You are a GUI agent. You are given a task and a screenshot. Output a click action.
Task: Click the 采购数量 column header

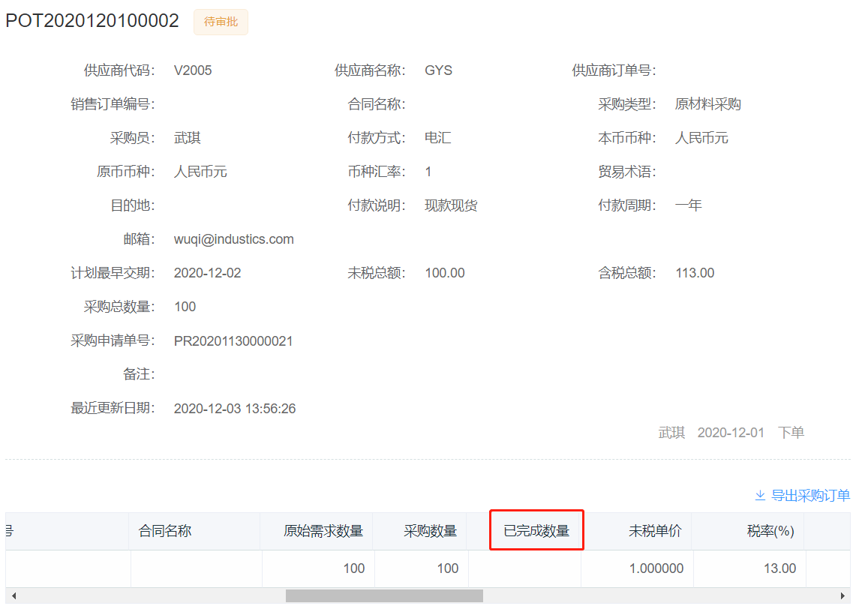[430, 531]
